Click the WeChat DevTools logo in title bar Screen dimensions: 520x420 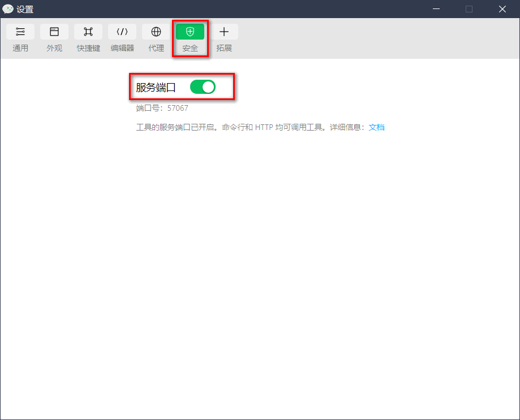[x=8, y=9]
